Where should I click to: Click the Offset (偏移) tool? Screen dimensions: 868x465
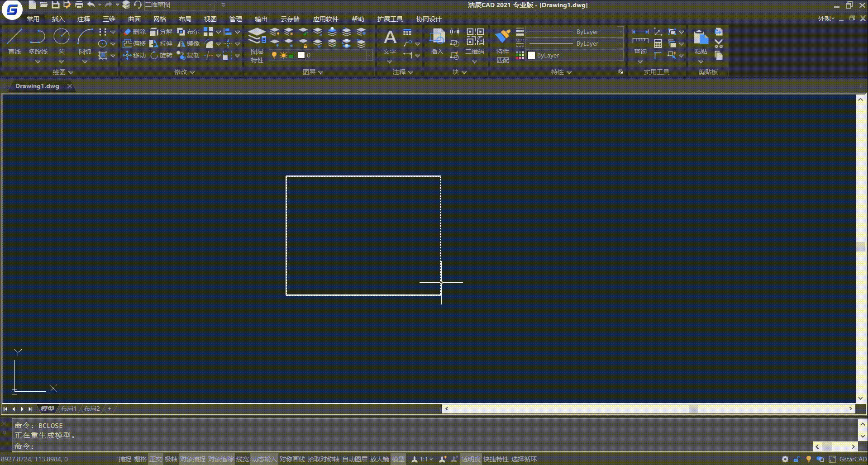(x=134, y=43)
